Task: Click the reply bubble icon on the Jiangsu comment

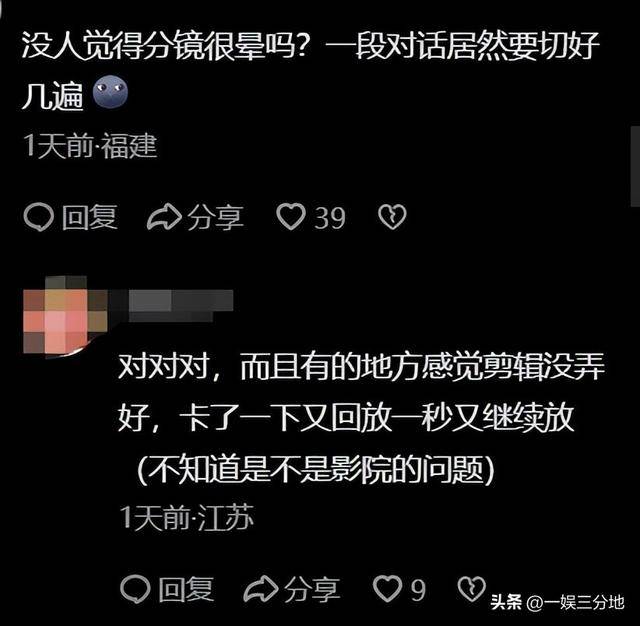Action: (x=135, y=589)
